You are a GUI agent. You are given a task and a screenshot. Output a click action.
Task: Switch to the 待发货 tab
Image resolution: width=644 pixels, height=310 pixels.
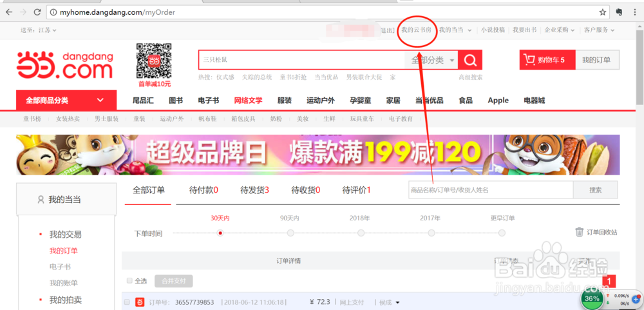(254, 190)
